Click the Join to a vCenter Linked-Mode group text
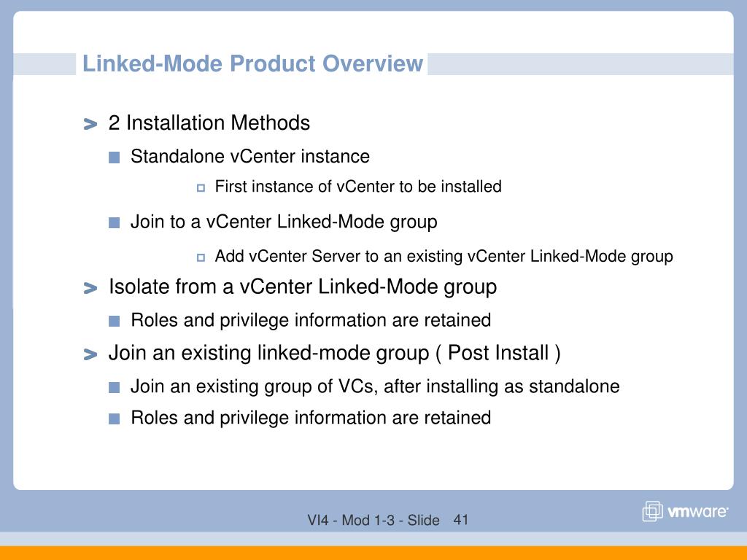Screen dimensions: 747x560 284,222
